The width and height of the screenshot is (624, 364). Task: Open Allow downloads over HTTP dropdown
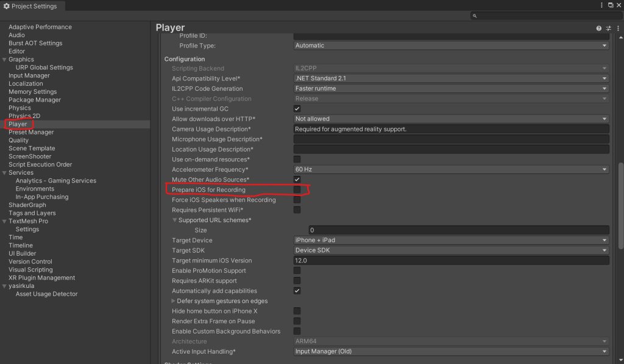452,119
